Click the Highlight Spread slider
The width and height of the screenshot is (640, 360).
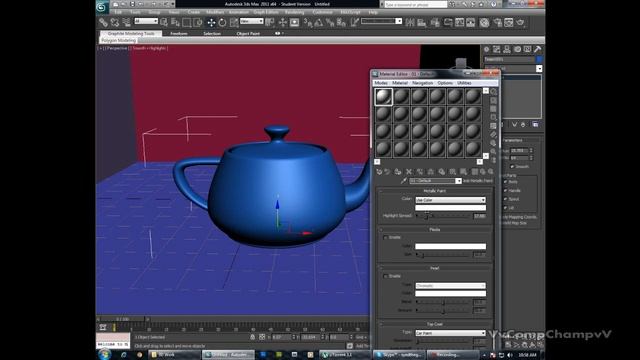(x=443, y=216)
